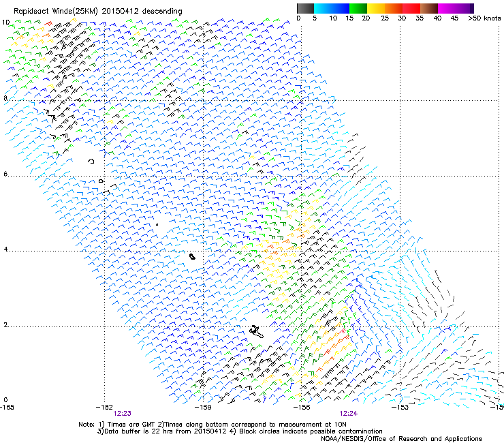Click the '45' legend scale label
The height and width of the screenshot is (443, 504).
click(454, 18)
